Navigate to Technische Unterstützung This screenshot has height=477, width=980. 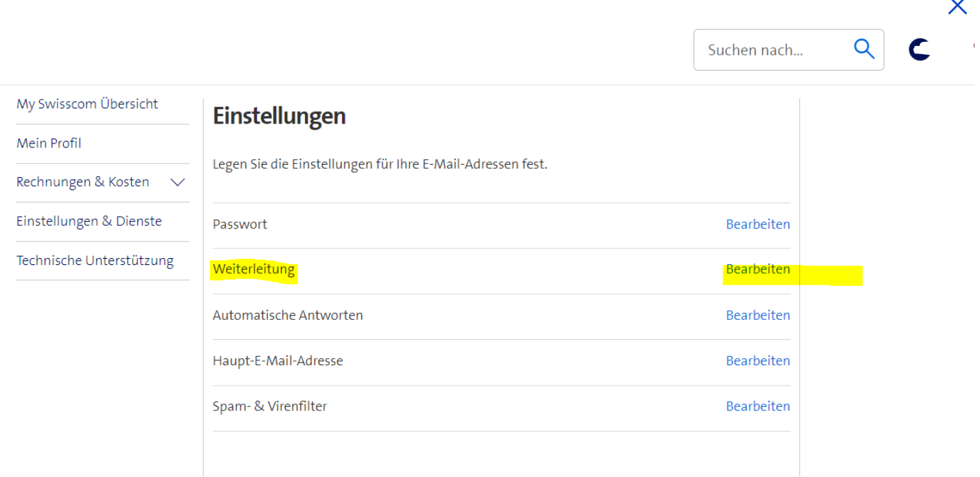[95, 261]
